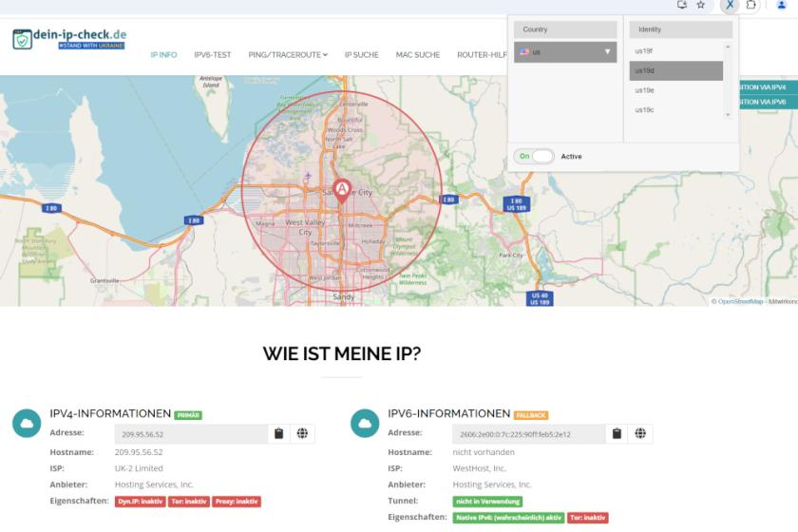Click the Native IPv6 aktiv tag
The width and height of the screenshot is (798, 532).
click(508, 518)
